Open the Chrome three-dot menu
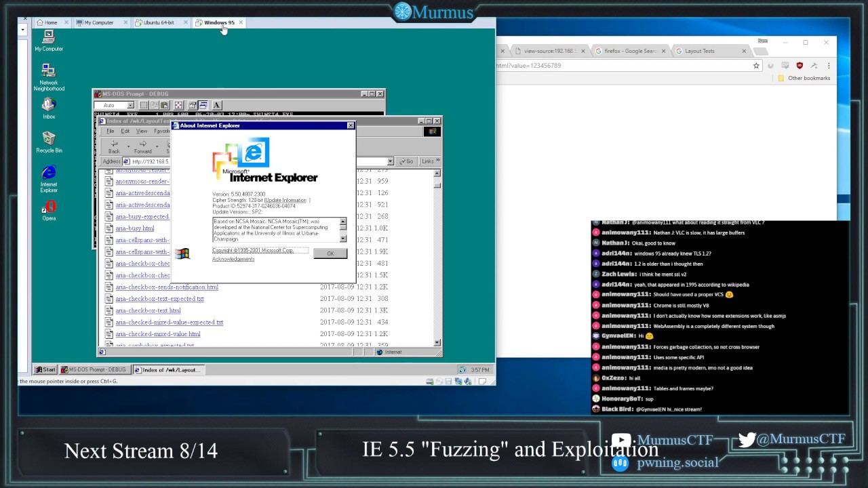868x488 pixels. coord(829,66)
